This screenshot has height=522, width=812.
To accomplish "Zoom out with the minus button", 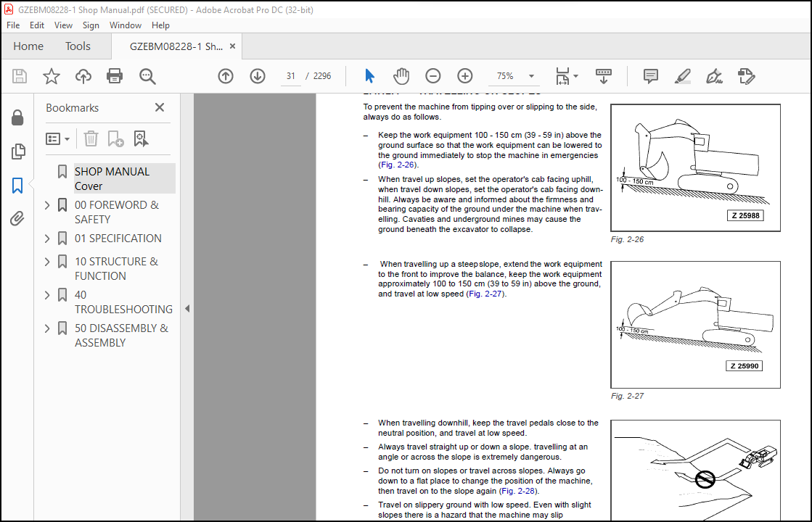I will pyautogui.click(x=433, y=76).
